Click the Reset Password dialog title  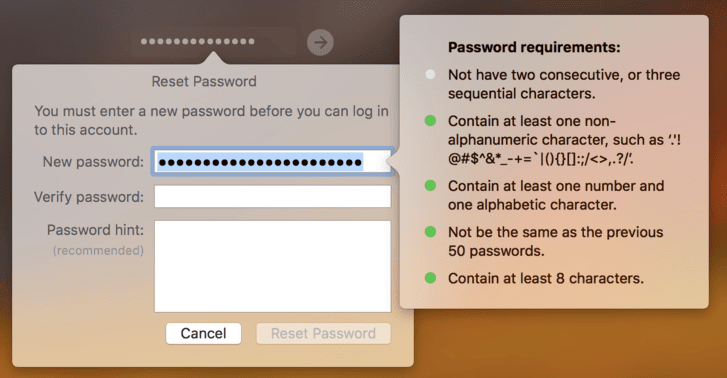click(204, 82)
